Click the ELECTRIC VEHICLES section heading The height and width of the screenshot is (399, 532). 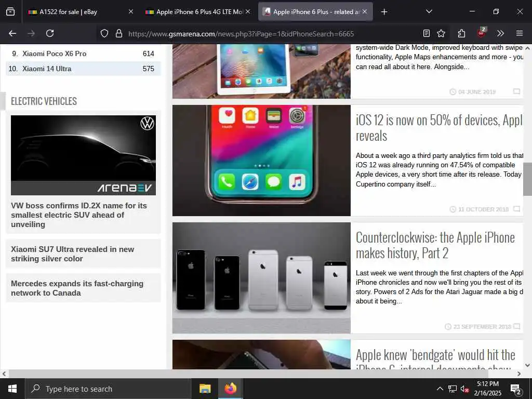pyautogui.click(x=44, y=101)
